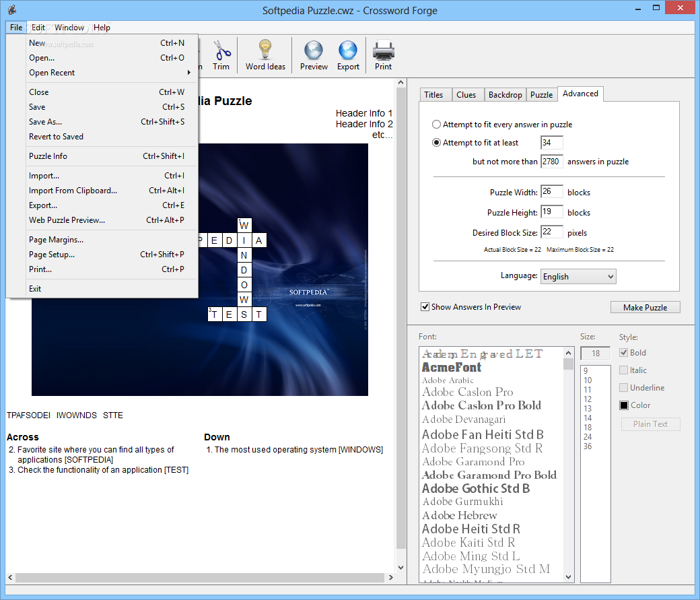Click the black Color swatch

pos(624,405)
